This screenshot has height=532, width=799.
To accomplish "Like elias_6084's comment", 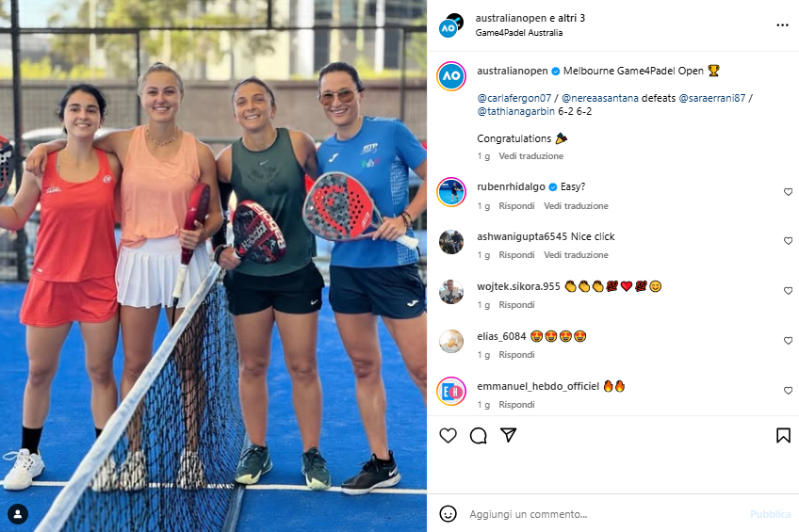I will (788, 341).
